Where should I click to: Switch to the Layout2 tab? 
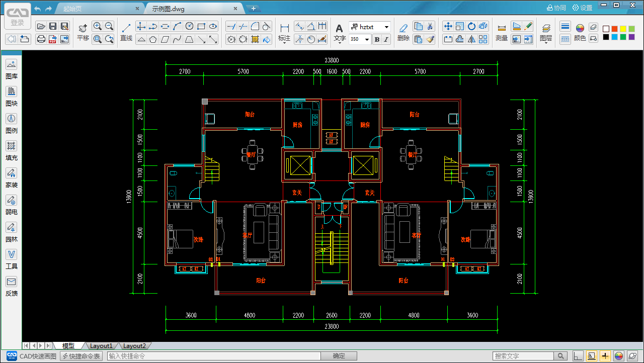tap(134, 346)
